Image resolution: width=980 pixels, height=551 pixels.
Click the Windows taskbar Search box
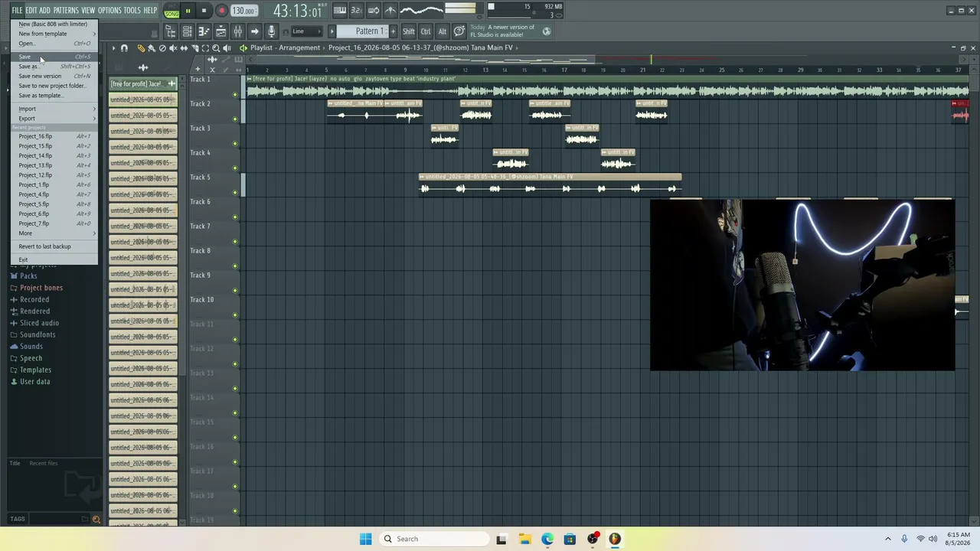434,539
